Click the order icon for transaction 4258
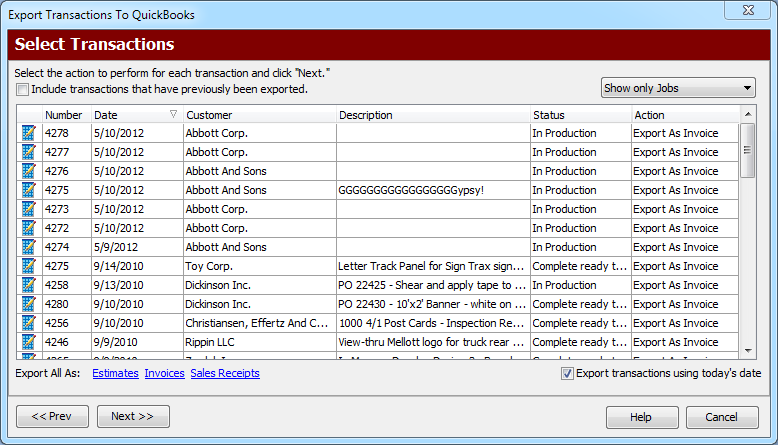This screenshot has height=445, width=778. (28, 285)
